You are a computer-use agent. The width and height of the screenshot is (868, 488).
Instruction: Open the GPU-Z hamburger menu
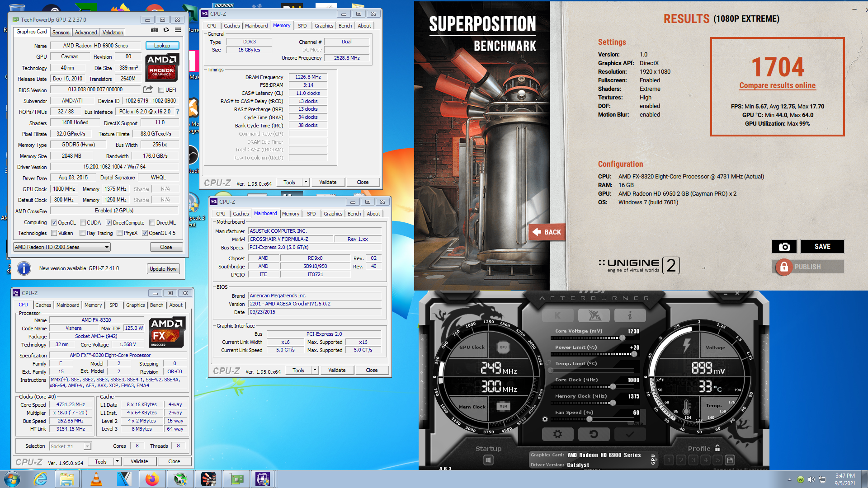pos(178,30)
